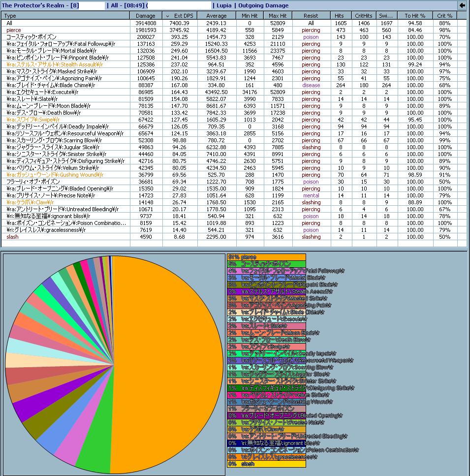Viewport: 470px width, 476px height.
Task: Click the Min Hit column header
Action: click(x=250, y=16)
